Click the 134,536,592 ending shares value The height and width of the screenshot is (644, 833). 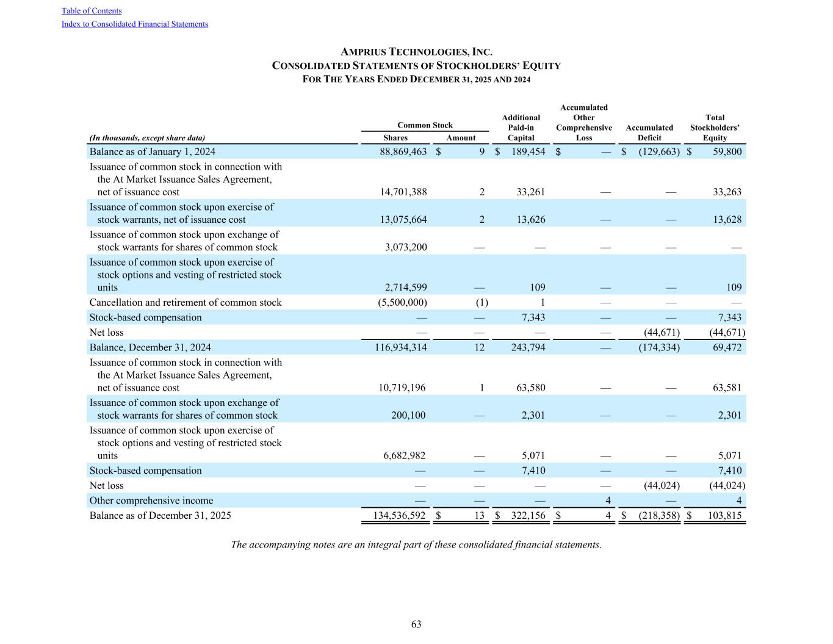(399, 516)
